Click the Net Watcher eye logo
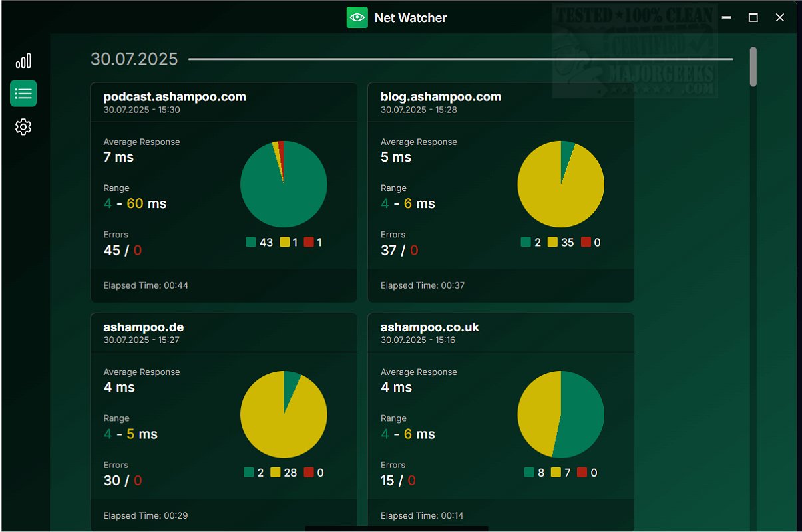Image resolution: width=802 pixels, height=532 pixels. click(x=357, y=18)
